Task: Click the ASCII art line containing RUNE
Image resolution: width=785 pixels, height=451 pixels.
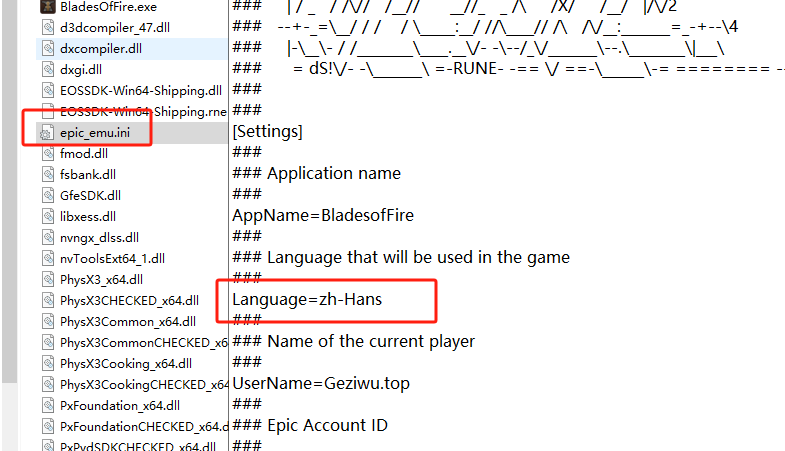Action: [x=509, y=69]
